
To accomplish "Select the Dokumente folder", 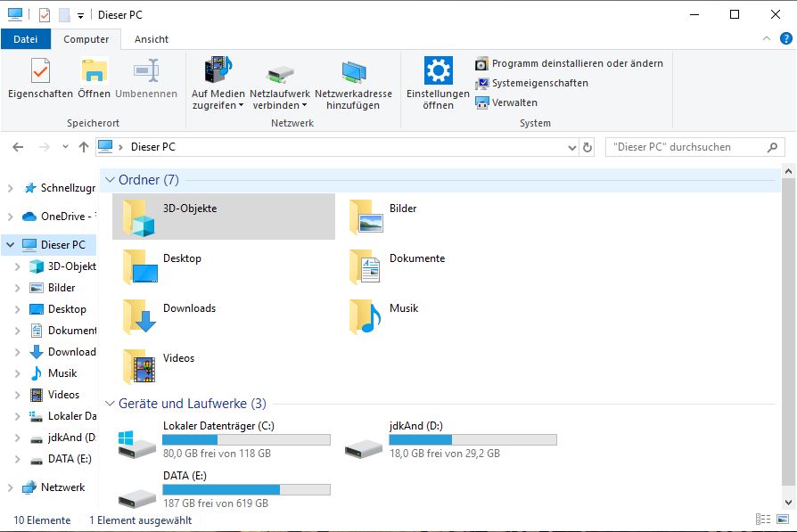I will 450,266.
